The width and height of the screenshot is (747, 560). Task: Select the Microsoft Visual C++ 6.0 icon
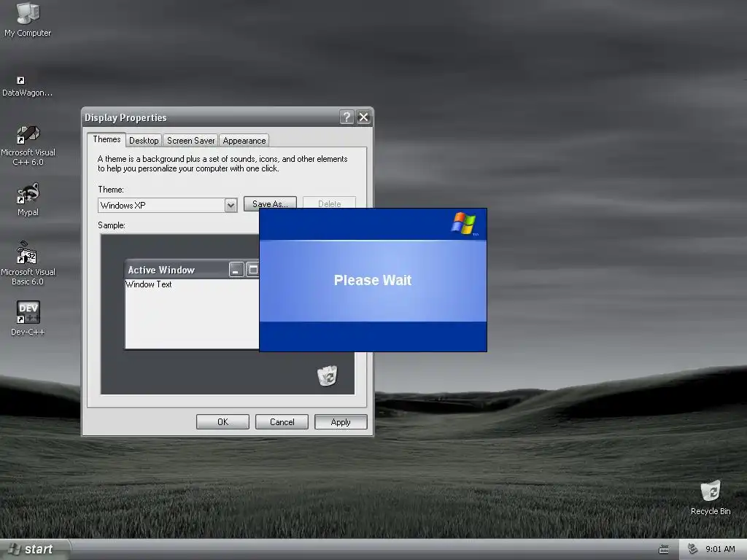coord(28,145)
